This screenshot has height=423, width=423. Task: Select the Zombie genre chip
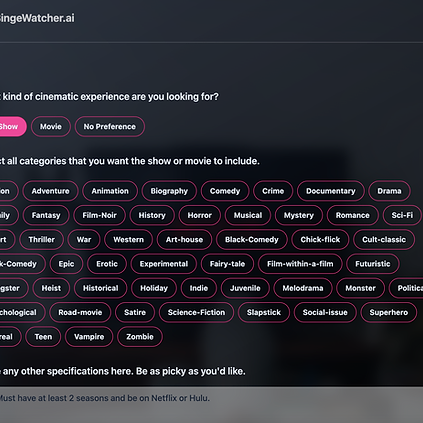[x=140, y=337]
